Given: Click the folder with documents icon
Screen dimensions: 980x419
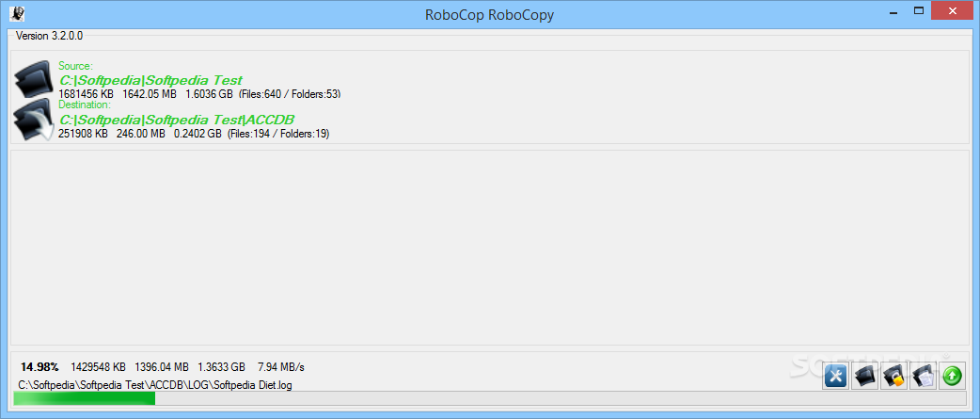Looking at the screenshot, I should 923,376.
